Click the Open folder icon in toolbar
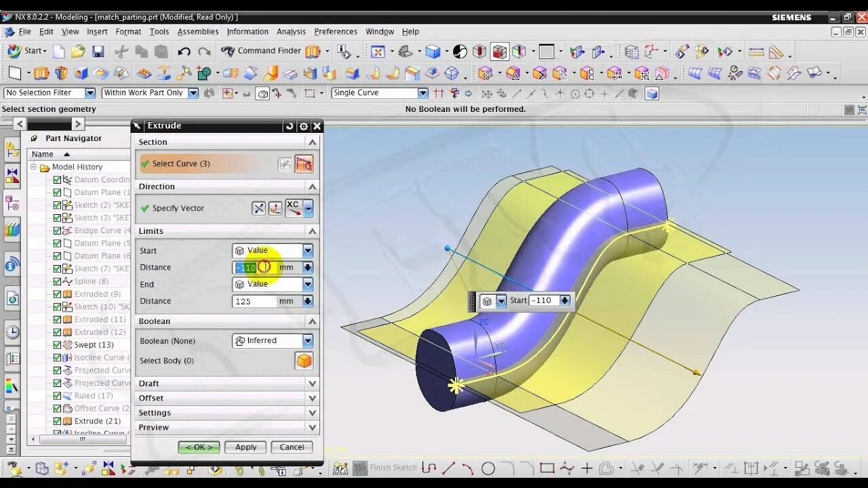This screenshot has width=868, height=488. coord(79,52)
